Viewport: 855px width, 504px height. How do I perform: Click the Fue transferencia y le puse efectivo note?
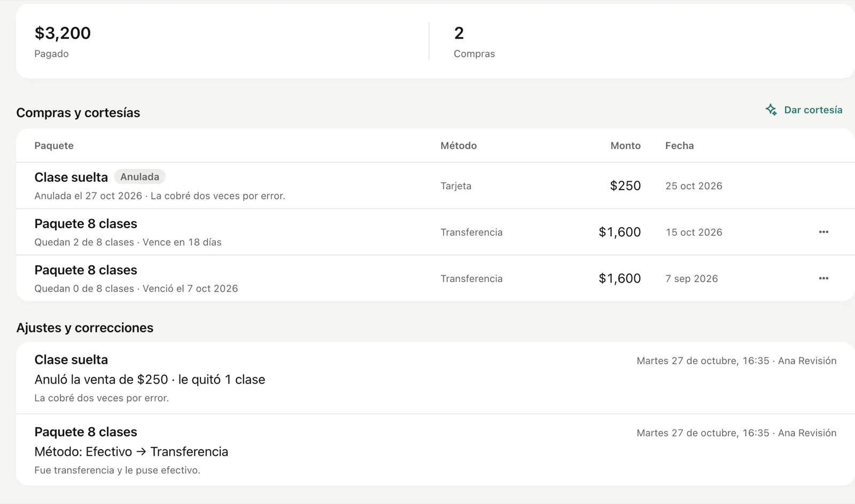[x=117, y=470]
